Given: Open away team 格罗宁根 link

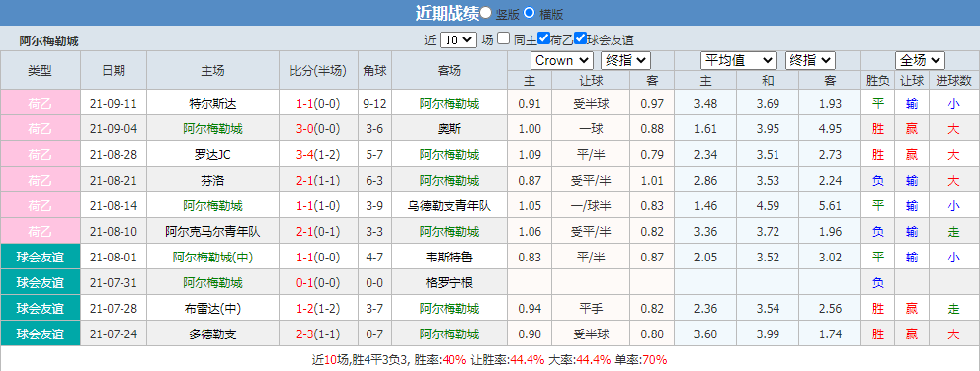Looking at the screenshot, I should (449, 283).
